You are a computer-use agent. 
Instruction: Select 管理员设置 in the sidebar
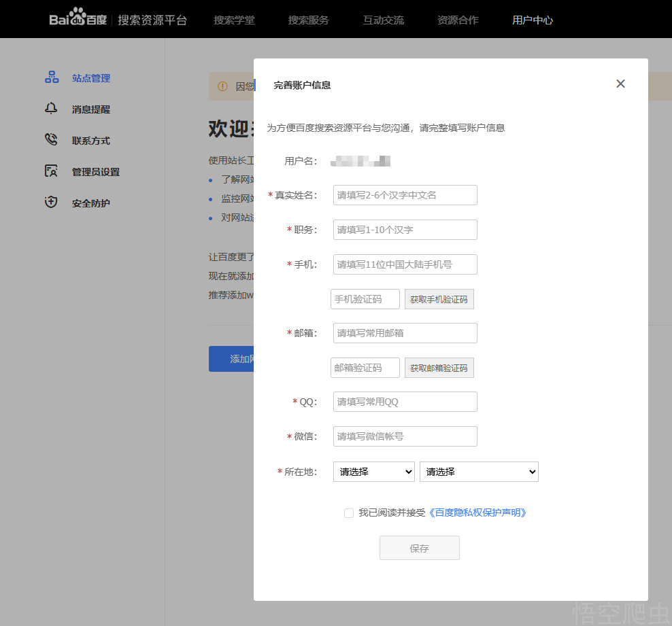95,171
